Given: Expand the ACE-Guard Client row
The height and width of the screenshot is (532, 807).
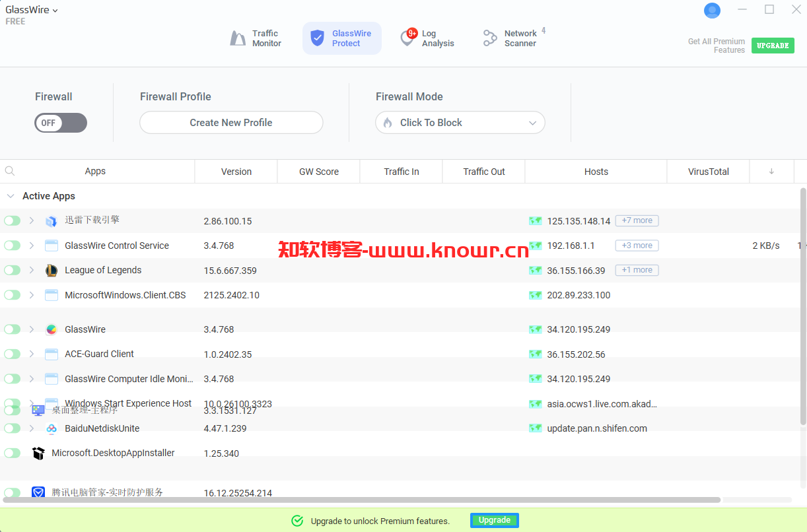Looking at the screenshot, I should point(31,354).
